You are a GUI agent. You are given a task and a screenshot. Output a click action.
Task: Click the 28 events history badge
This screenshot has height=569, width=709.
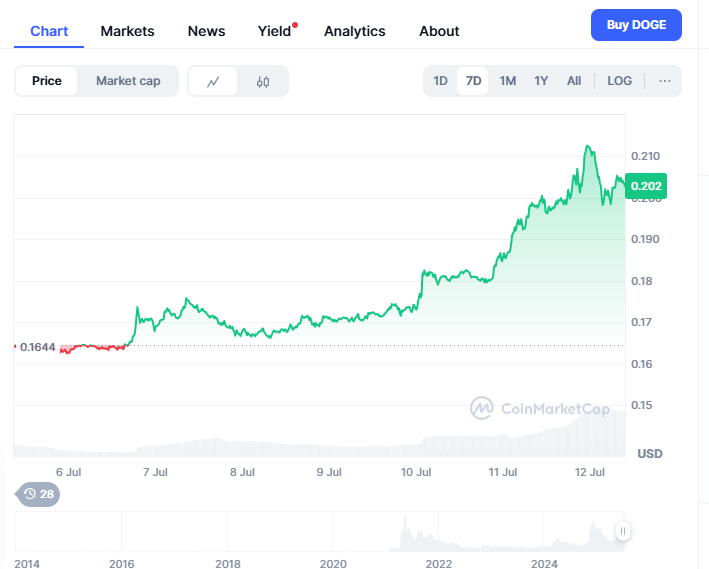tap(39, 494)
